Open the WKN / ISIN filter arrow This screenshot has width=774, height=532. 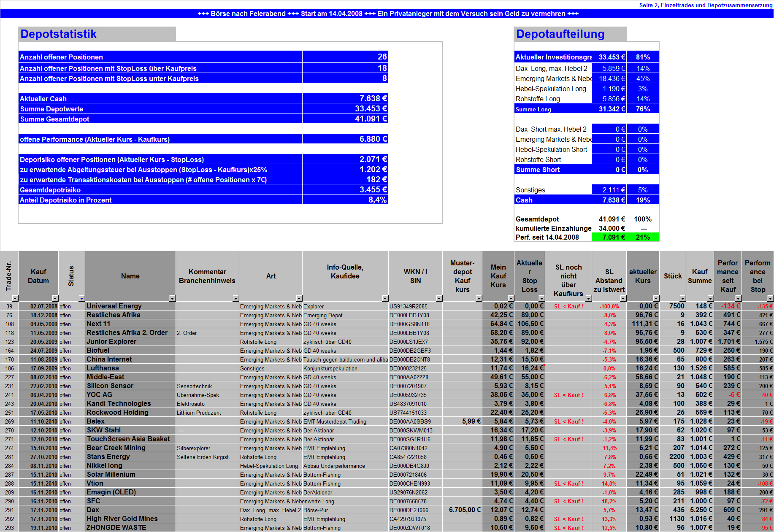(439, 298)
